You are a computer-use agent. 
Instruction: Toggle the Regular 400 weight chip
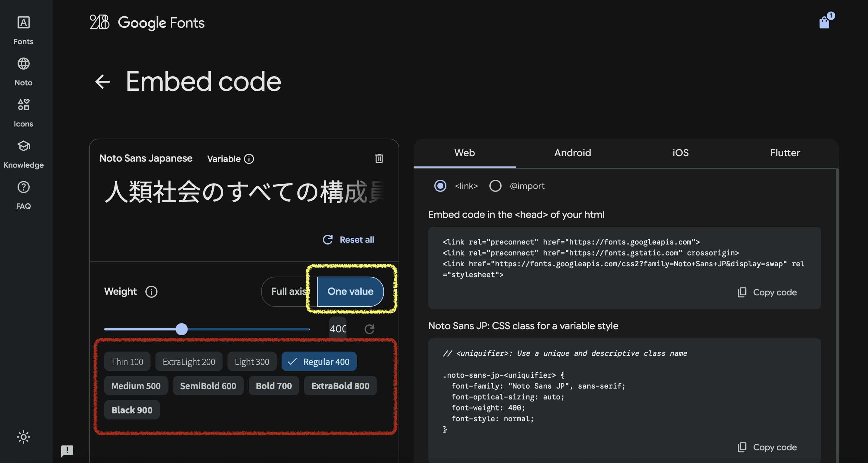pyautogui.click(x=319, y=362)
